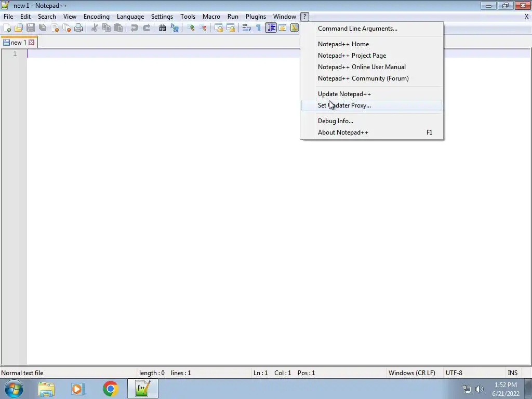
Task: Open Notepad++ Project Page entry
Action: 372,56
